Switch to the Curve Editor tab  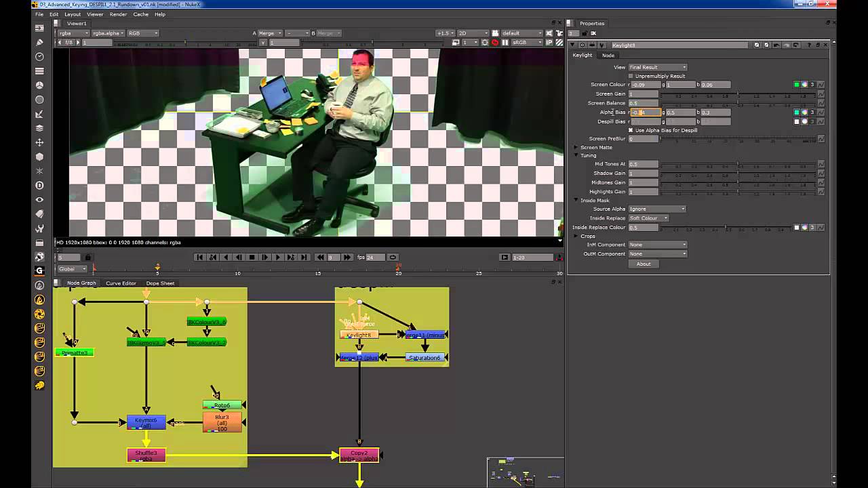coord(121,283)
